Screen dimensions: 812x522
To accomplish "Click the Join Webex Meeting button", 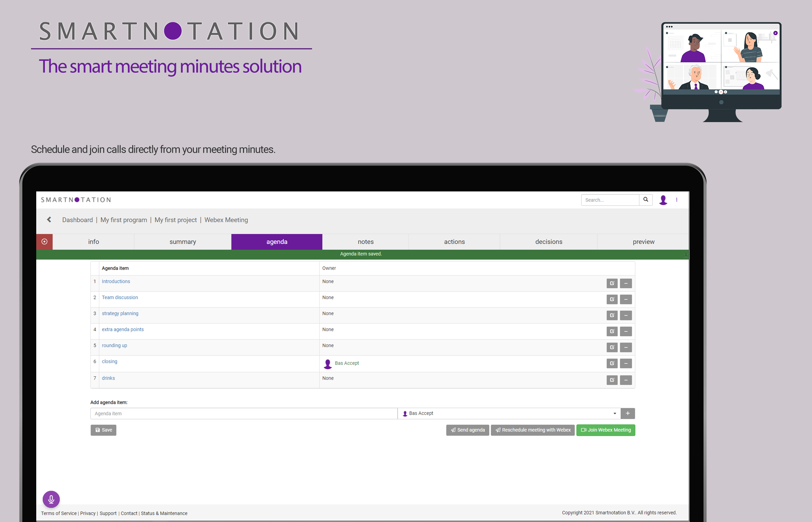I will coord(606,430).
